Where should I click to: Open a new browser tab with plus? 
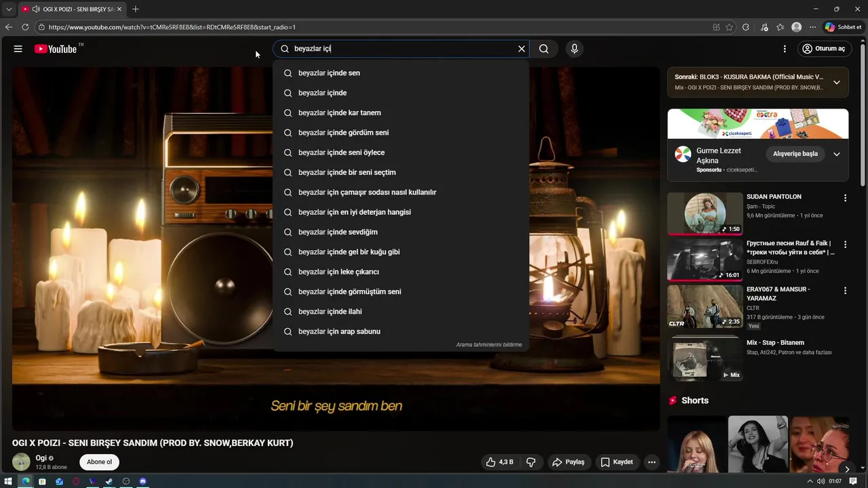click(x=136, y=9)
